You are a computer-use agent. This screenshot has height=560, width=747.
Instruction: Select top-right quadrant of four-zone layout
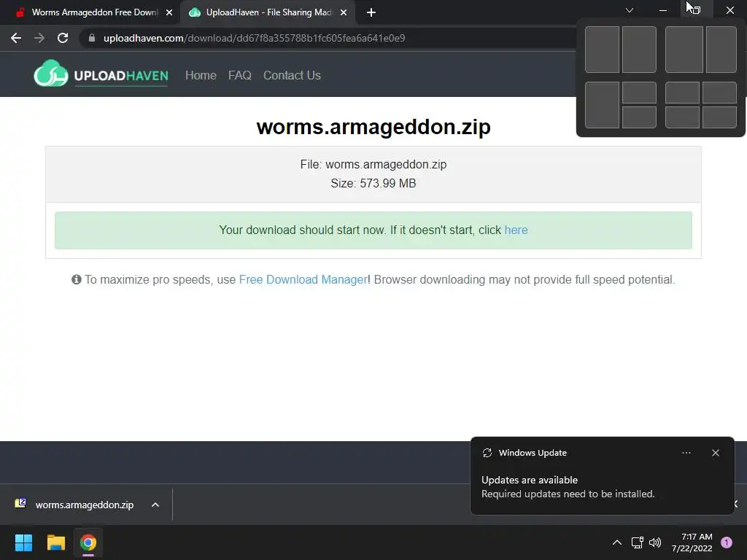(x=719, y=93)
